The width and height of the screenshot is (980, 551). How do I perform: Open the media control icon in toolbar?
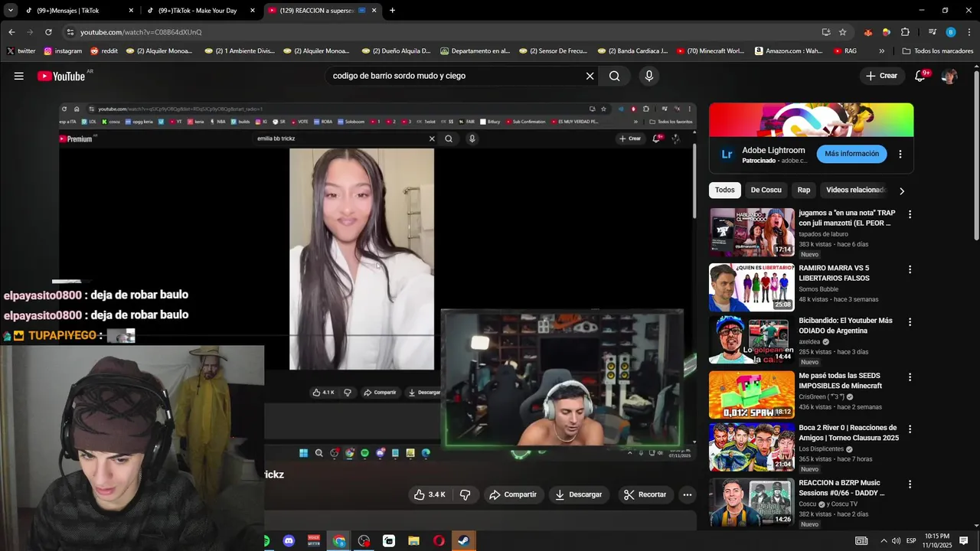coord(932,32)
